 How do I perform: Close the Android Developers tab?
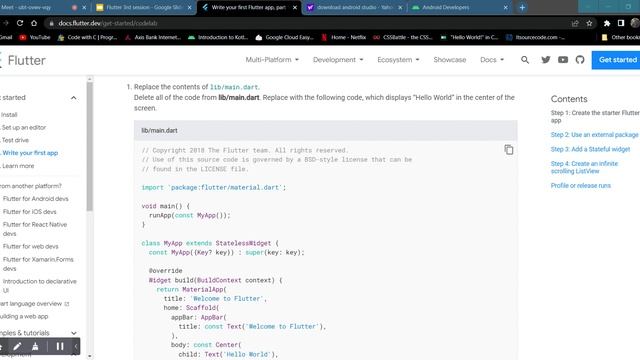pos(505,7)
